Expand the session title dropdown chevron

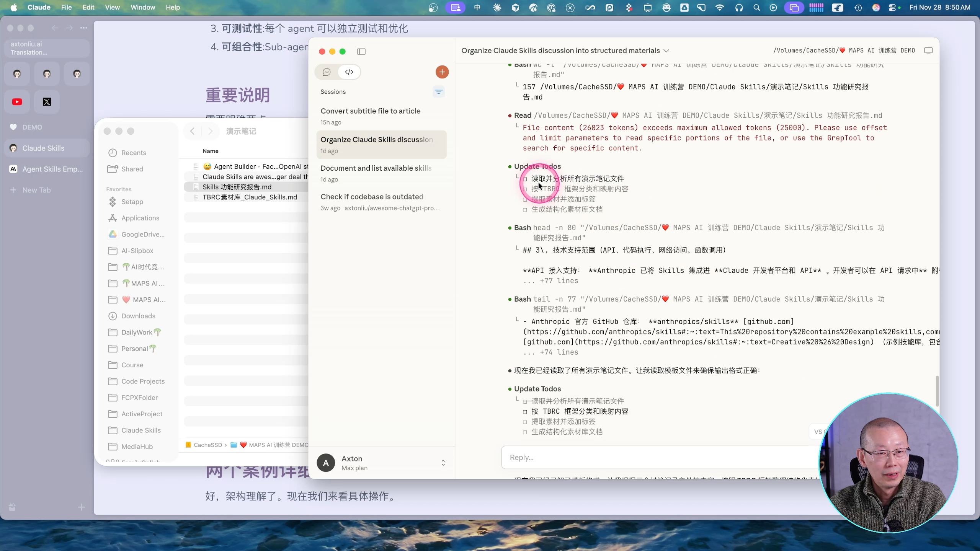click(666, 51)
